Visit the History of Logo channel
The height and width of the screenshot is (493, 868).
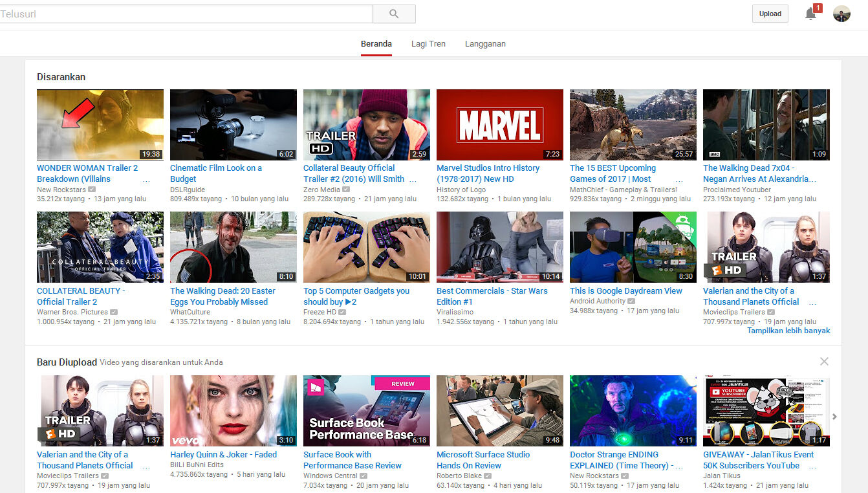click(461, 190)
